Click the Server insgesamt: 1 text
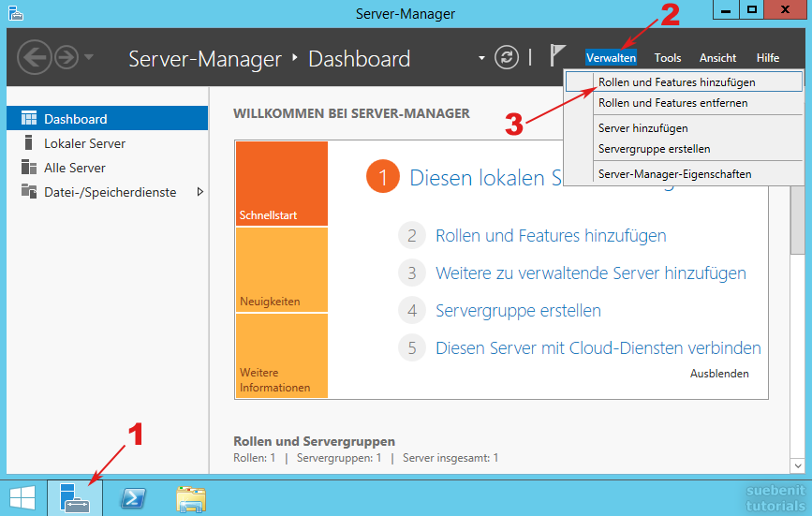Image resolution: width=812 pixels, height=516 pixels. click(x=450, y=458)
